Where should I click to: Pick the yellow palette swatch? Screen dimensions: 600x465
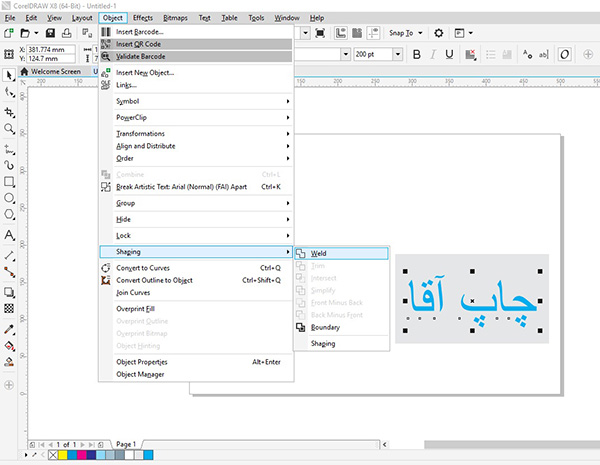pyautogui.click(x=63, y=455)
